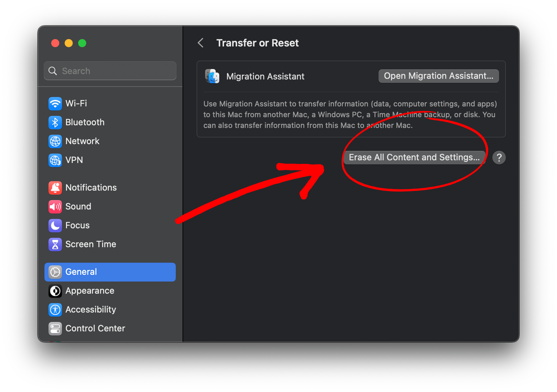Open Notifications using the bell icon
The width and height of the screenshot is (557, 392).
55,188
